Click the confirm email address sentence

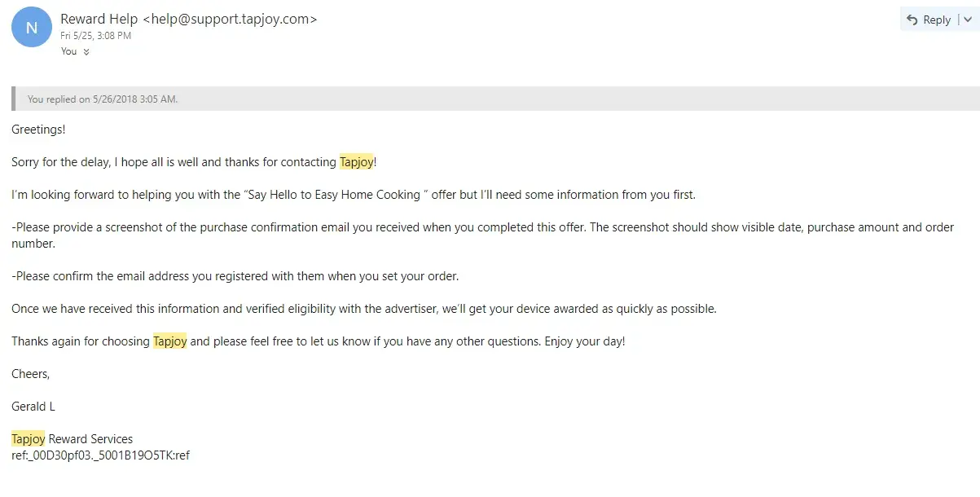(235, 276)
